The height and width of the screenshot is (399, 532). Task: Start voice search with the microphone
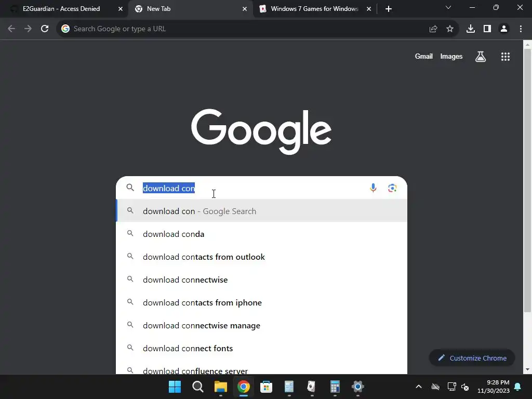[x=373, y=188]
